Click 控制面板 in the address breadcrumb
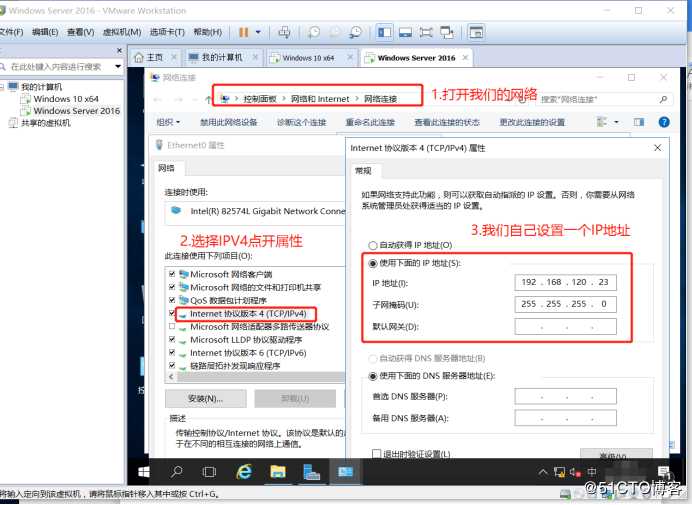 tap(260, 99)
